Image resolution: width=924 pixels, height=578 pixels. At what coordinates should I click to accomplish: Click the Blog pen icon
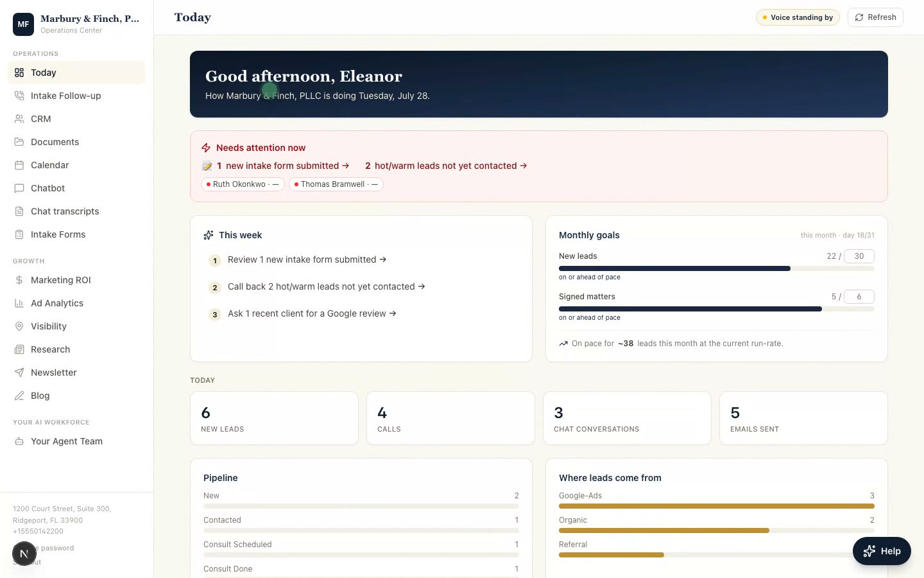(19, 396)
